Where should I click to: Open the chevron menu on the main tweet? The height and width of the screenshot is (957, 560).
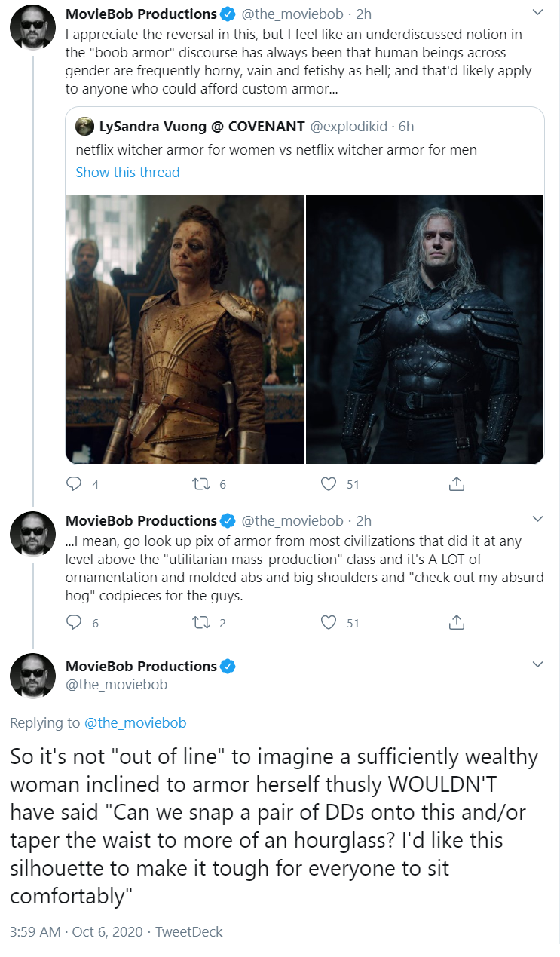(x=537, y=664)
